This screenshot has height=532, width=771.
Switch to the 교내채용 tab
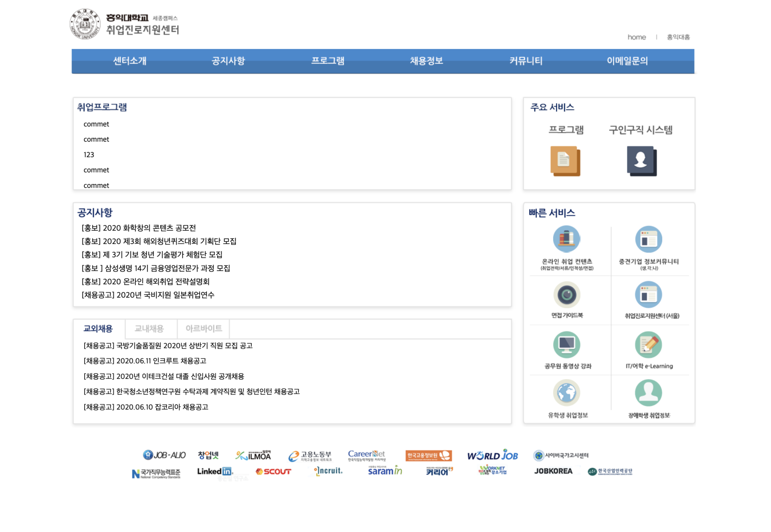[149, 329]
